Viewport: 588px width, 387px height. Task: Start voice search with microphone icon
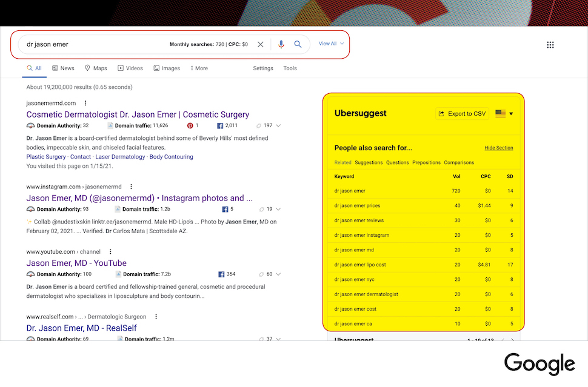tap(281, 44)
